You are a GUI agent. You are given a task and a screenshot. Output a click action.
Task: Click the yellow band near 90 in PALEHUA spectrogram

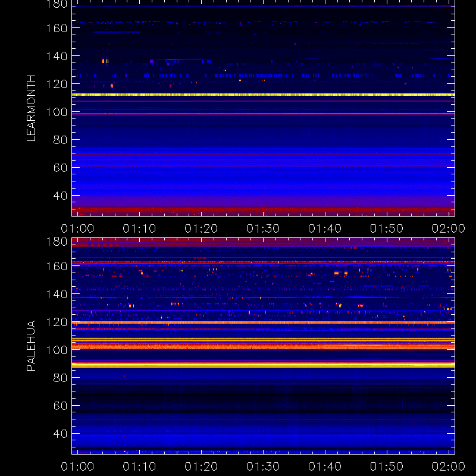(x=263, y=365)
